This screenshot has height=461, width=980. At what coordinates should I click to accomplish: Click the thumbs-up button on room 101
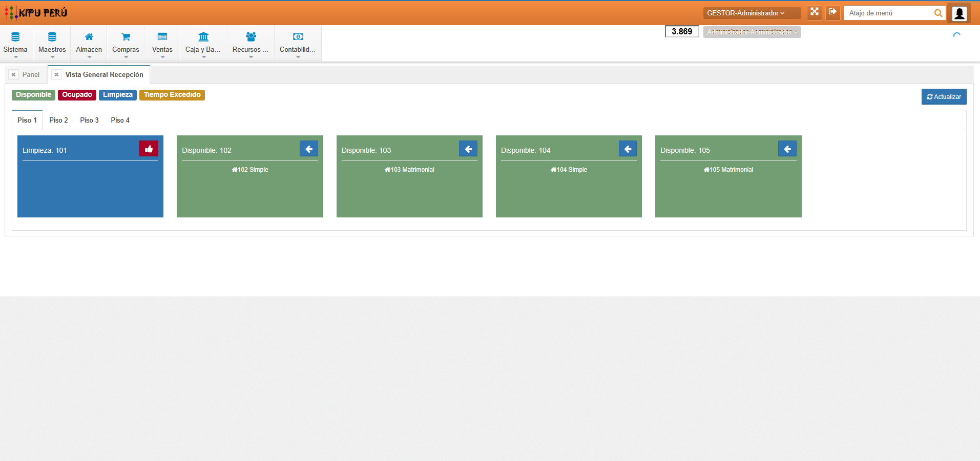pyautogui.click(x=149, y=149)
